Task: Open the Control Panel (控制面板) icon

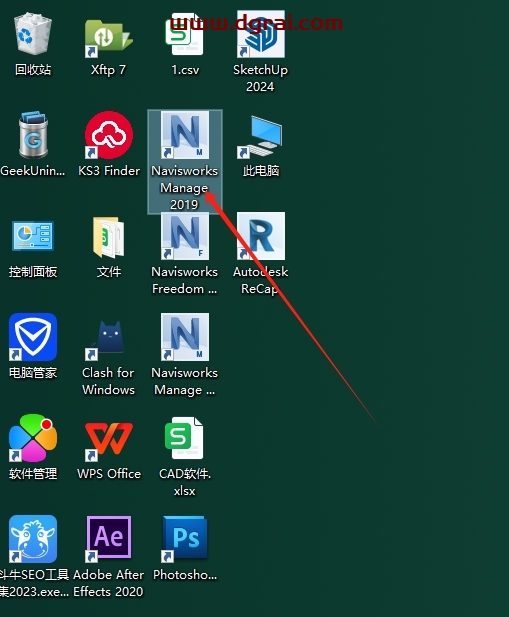Action: 33,236
